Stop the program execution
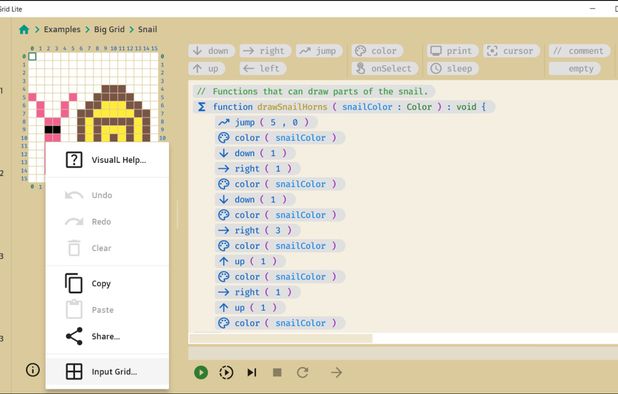The width and height of the screenshot is (618, 394). coord(277,372)
